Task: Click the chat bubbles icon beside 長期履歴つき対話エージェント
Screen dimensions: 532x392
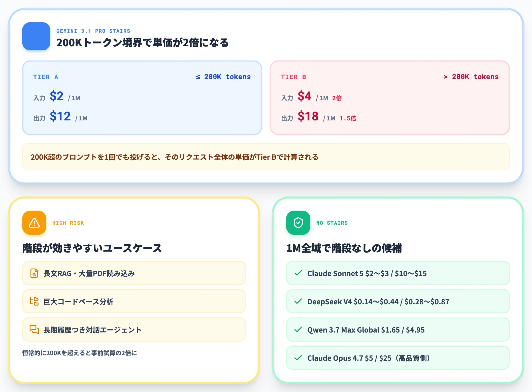Action: [x=34, y=330]
